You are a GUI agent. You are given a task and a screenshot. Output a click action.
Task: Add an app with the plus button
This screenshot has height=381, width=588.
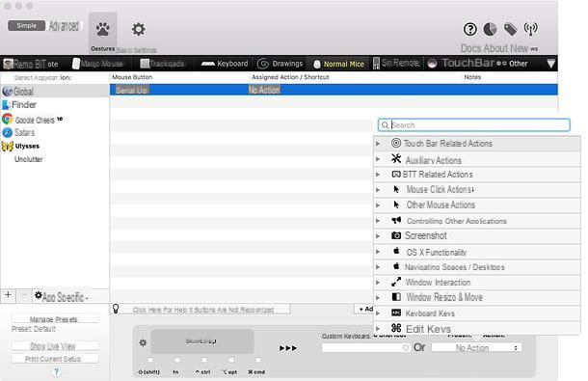pyautogui.click(x=9, y=295)
